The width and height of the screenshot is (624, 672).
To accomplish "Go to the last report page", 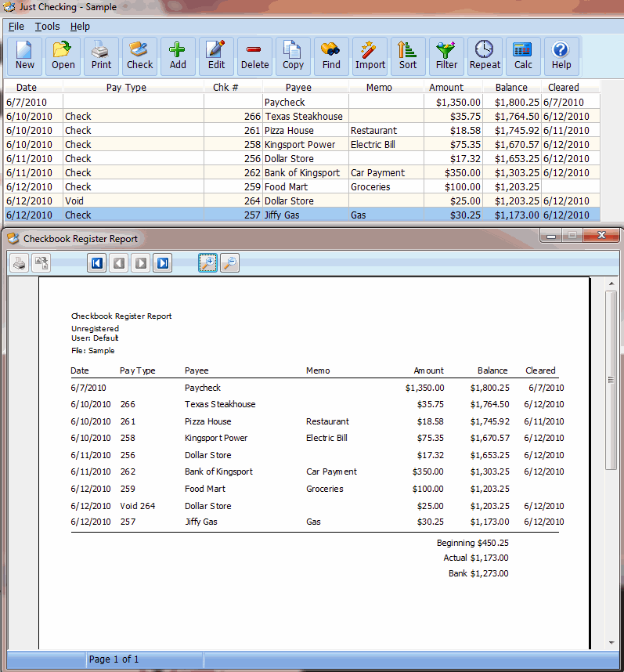I will (x=163, y=263).
